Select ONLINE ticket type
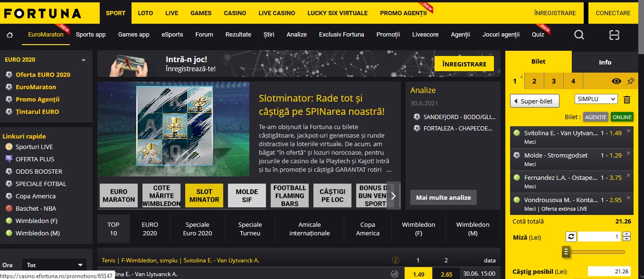Image resolution: width=644 pixels, height=279 pixels. (622, 117)
